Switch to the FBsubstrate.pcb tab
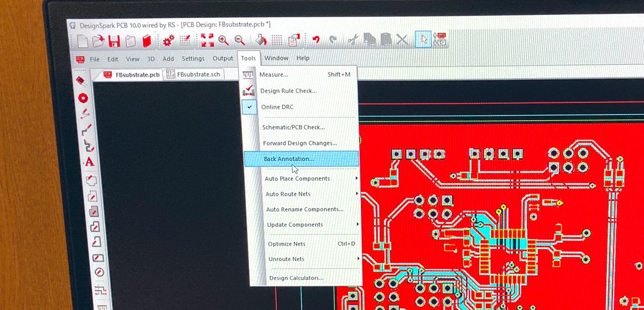The image size is (644, 310). (x=131, y=75)
